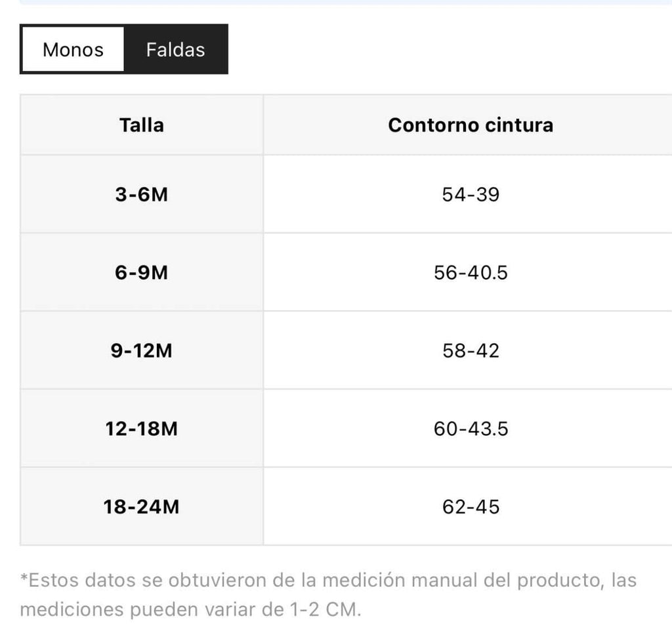Click the 60-43.5 waist measurement cell
The width and height of the screenshot is (672, 642).
coord(470,428)
